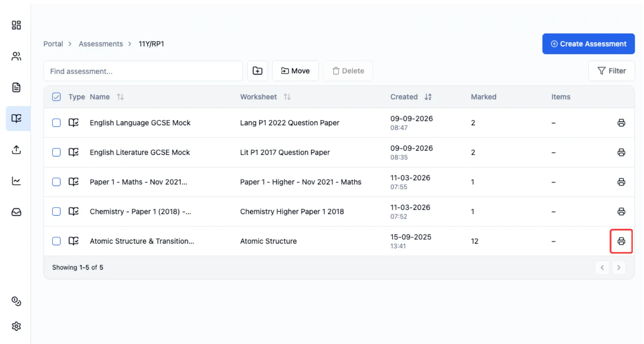
Task: Click type icon of English Language GCSE Mock
Action: 74,122
